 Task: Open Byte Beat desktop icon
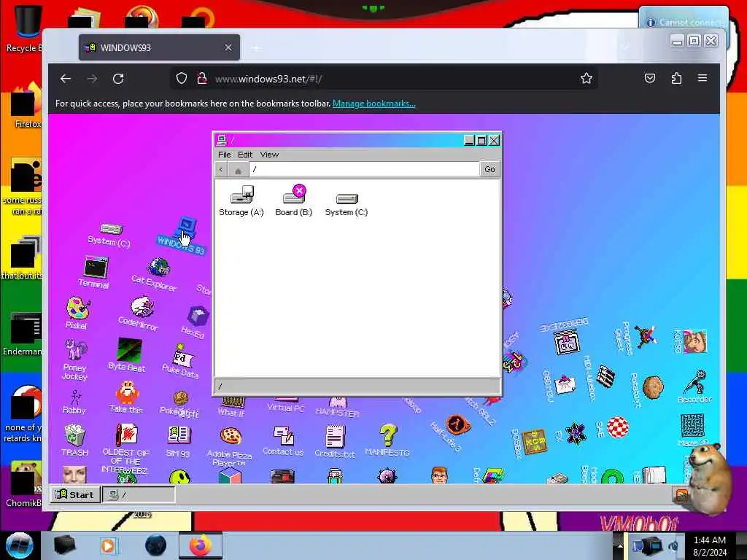(127, 355)
